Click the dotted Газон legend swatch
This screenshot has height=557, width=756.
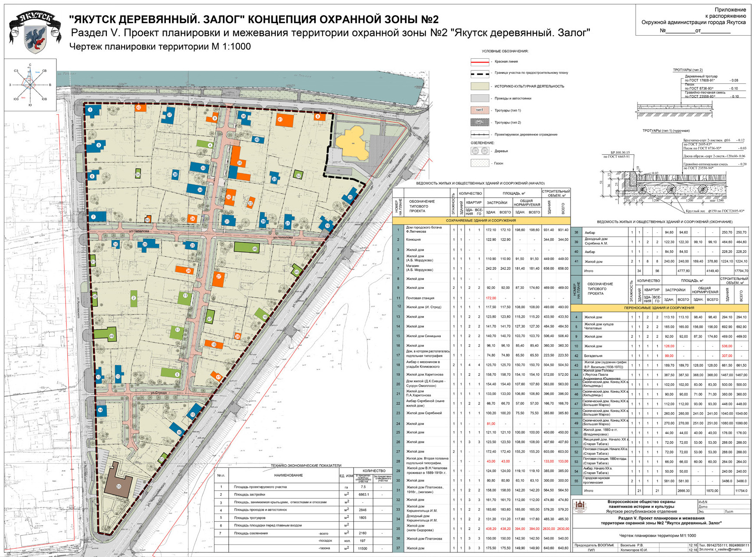click(x=480, y=163)
